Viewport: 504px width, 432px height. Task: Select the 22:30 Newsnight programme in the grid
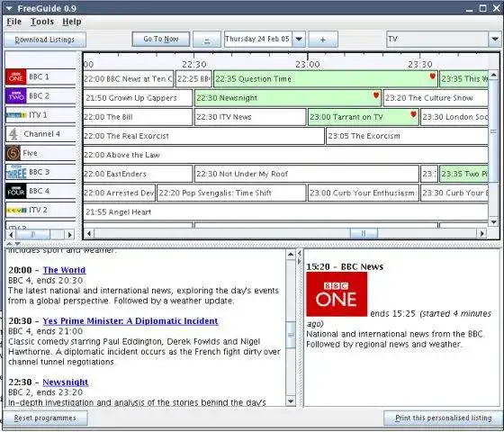(288, 98)
